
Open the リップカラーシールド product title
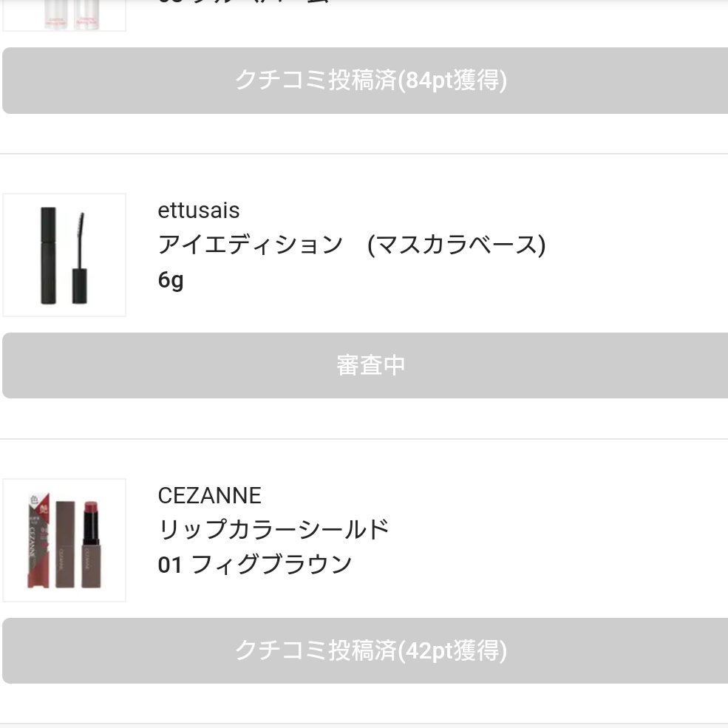(273, 529)
